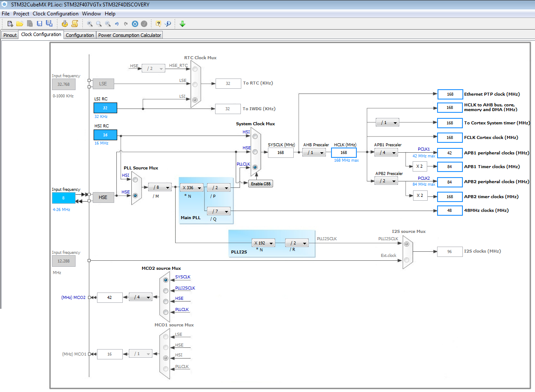Open the Help menu
The image size is (535, 392).
(110, 14)
